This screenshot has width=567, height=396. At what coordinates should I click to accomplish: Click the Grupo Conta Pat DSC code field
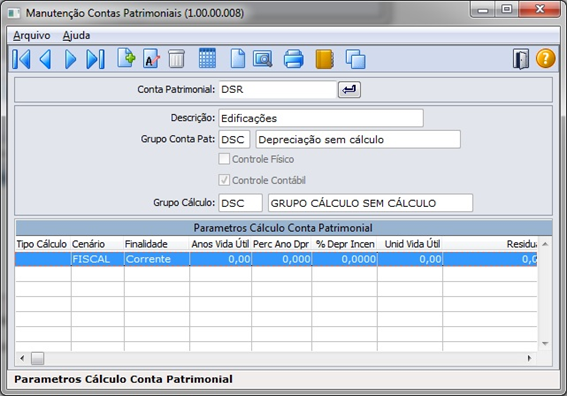(x=234, y=140)
